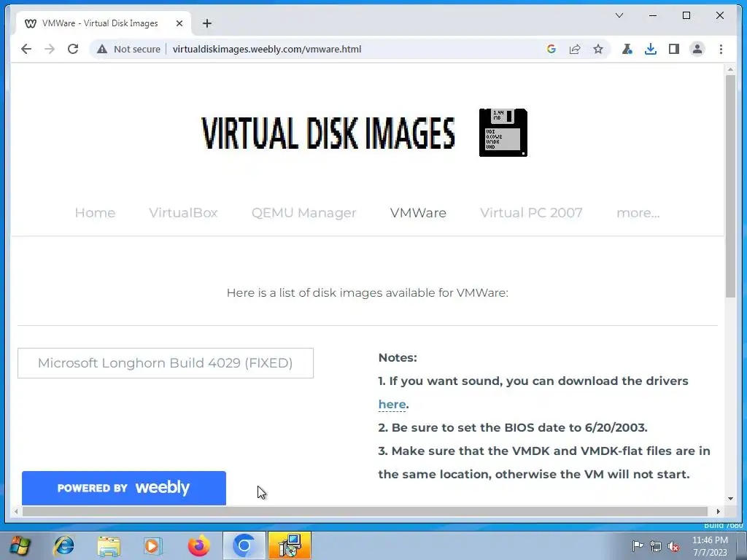Open Windows Media Player from the taskbar

tap(153, 545)
